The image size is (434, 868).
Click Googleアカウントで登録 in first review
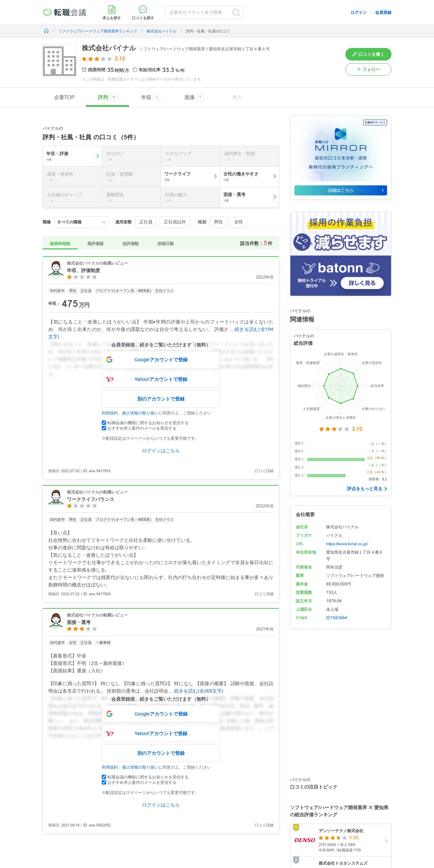pyautogui.click(x=161, y=360)
